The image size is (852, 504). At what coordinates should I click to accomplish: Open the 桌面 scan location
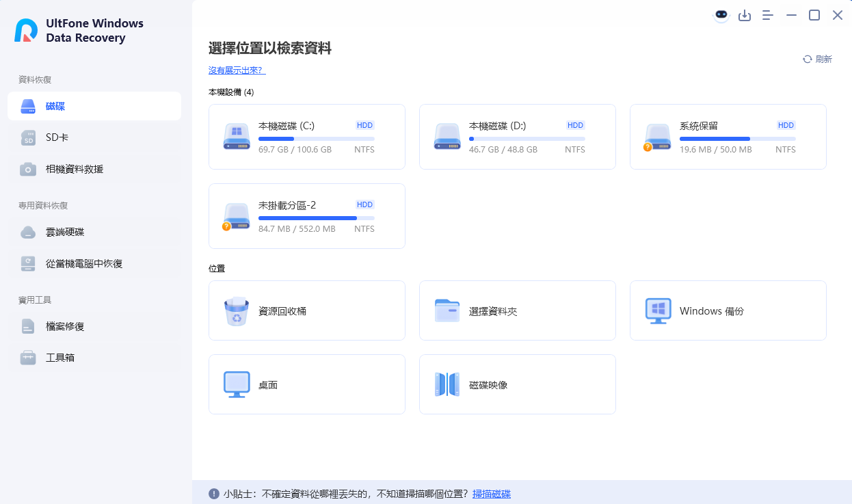[x=306, y=384]
